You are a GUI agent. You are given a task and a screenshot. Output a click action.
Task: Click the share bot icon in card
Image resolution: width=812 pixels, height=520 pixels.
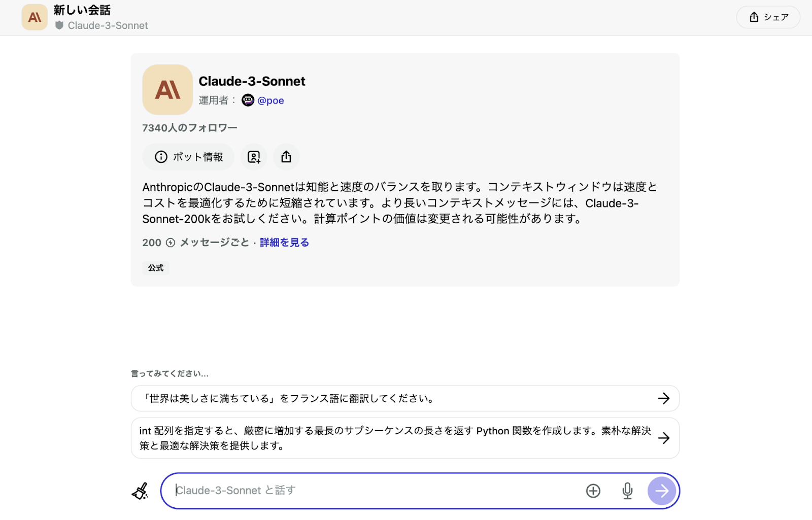pyautogui.click(x=286, y=157)
